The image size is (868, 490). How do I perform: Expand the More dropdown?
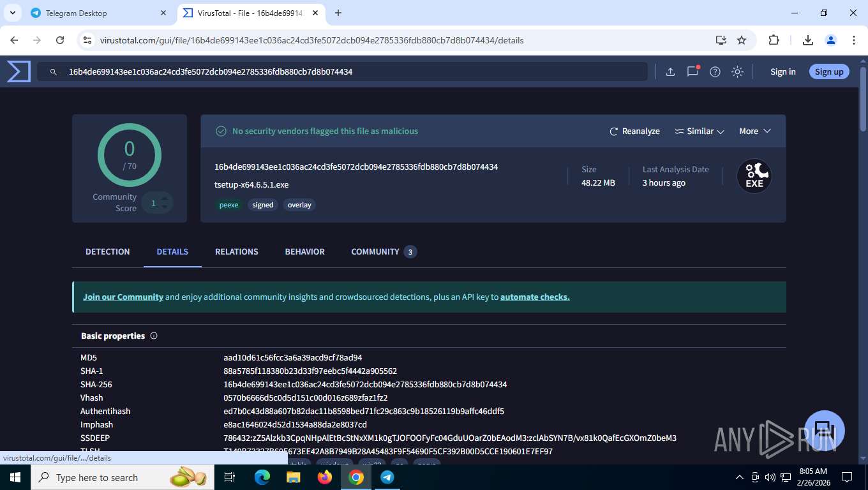[755, 131]
